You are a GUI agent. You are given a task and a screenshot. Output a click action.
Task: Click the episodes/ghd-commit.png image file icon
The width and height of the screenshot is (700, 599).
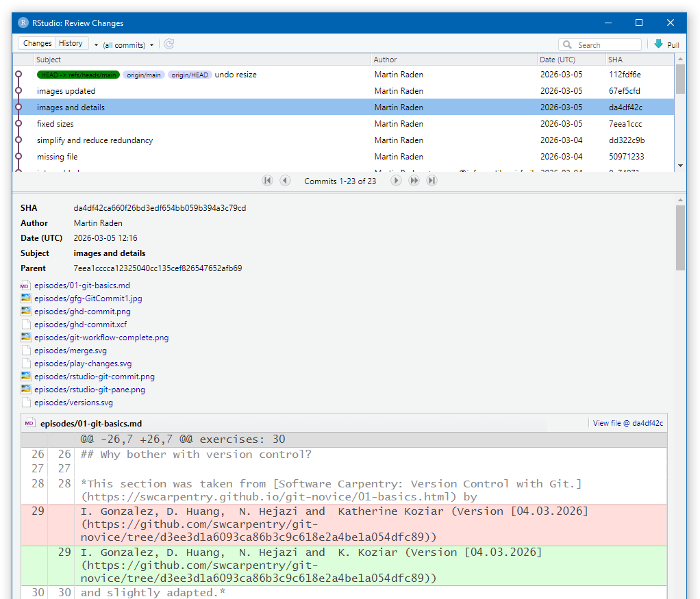26,311
